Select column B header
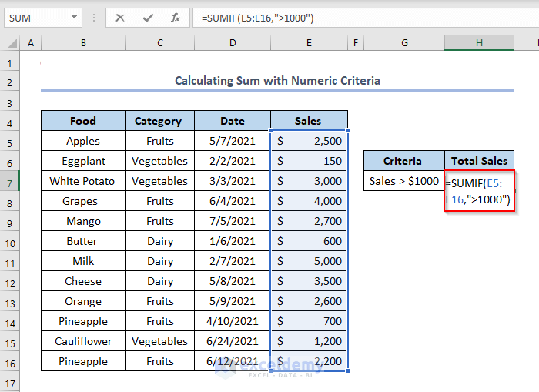 (x=83, y=43)
